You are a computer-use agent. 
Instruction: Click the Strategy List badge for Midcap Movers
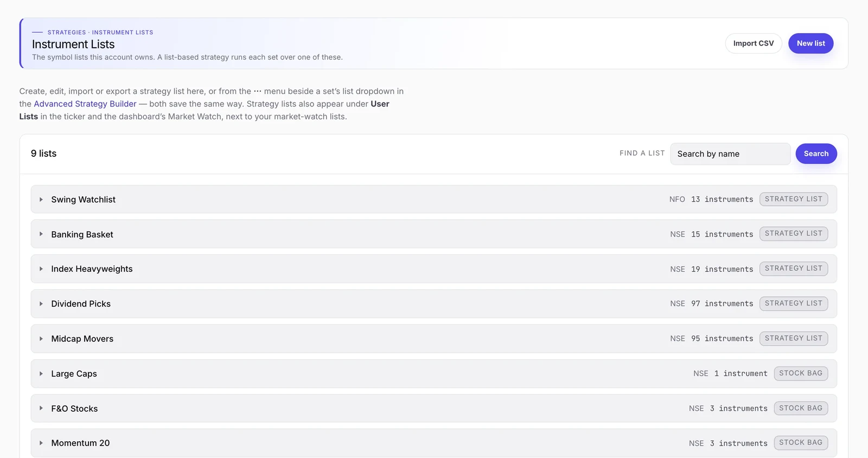click(x=794, y=338)
